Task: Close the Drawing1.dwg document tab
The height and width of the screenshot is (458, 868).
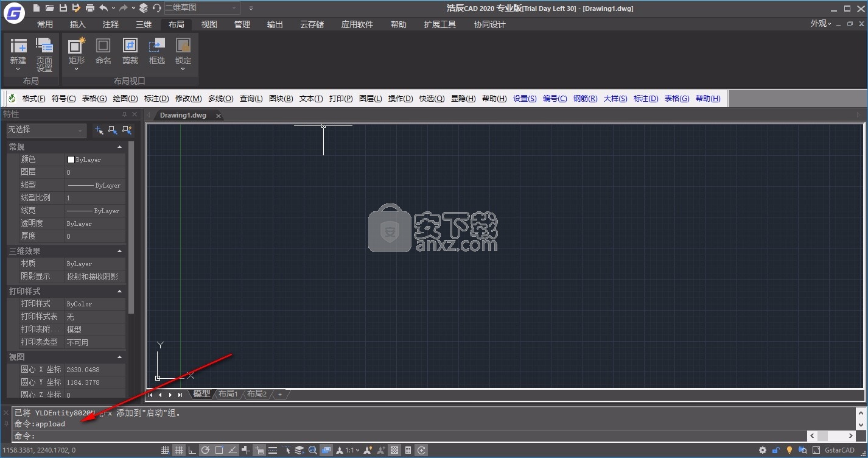Action: [219, 116]
